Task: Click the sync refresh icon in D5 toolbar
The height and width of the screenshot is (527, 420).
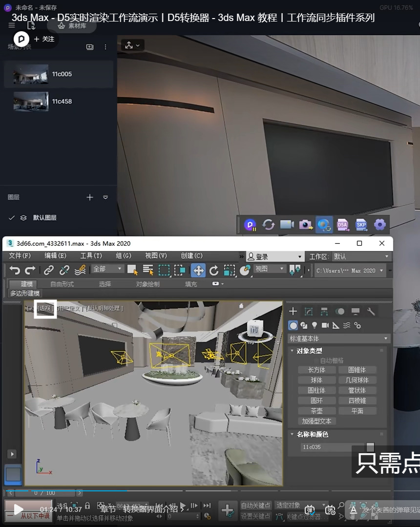Action: tap(269, 225)
